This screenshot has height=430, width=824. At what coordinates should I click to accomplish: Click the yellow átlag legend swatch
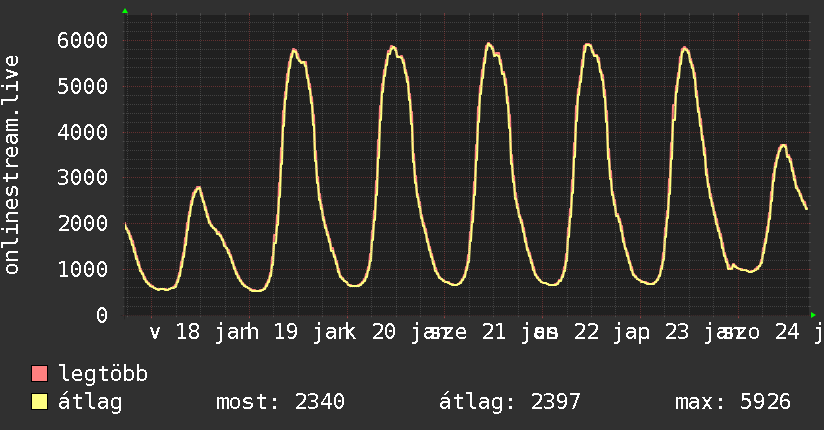pyautogui.click(x=39, y=401)
